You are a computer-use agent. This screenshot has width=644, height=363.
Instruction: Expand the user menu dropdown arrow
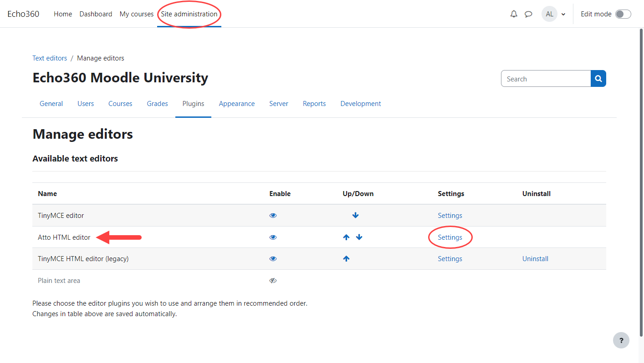(563, 14)
